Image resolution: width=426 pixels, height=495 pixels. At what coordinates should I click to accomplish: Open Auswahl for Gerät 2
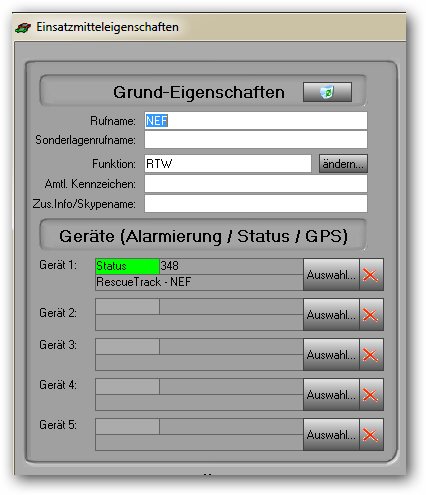331,315
